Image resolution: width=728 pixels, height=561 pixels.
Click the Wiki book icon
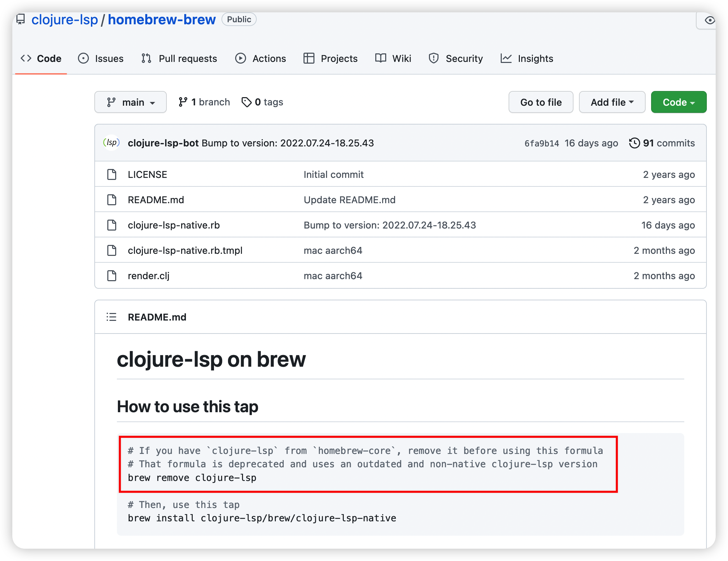380,58
